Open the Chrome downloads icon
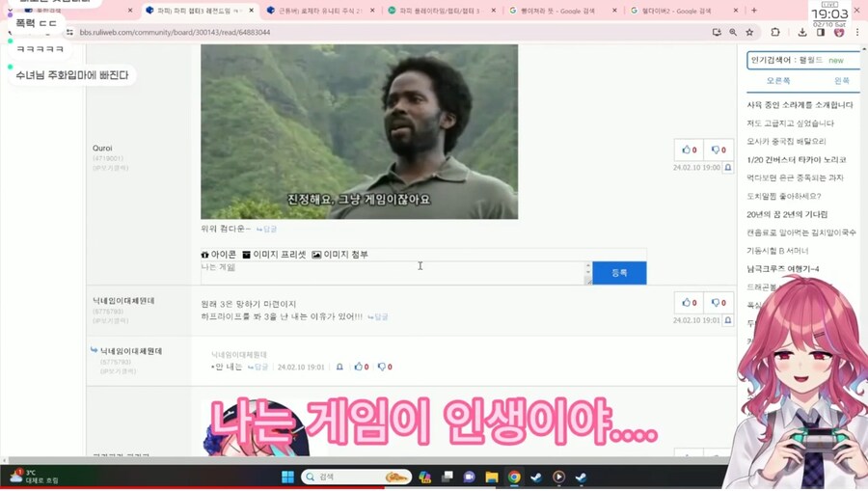This screenshot has width=868, height=491. tap(802, 32)
